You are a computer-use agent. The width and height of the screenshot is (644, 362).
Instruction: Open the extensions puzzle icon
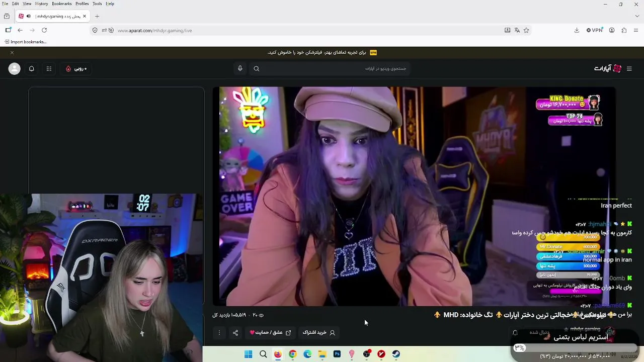click(624, 30)
